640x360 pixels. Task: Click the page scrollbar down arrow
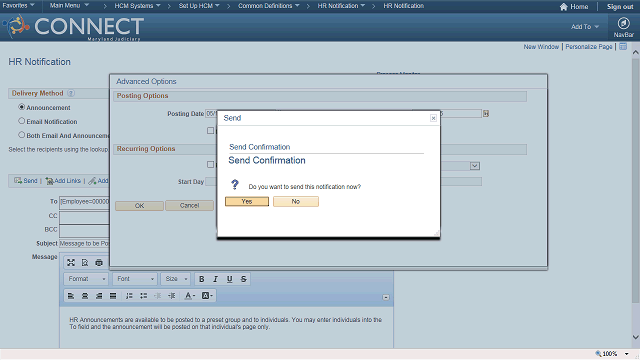636,337
